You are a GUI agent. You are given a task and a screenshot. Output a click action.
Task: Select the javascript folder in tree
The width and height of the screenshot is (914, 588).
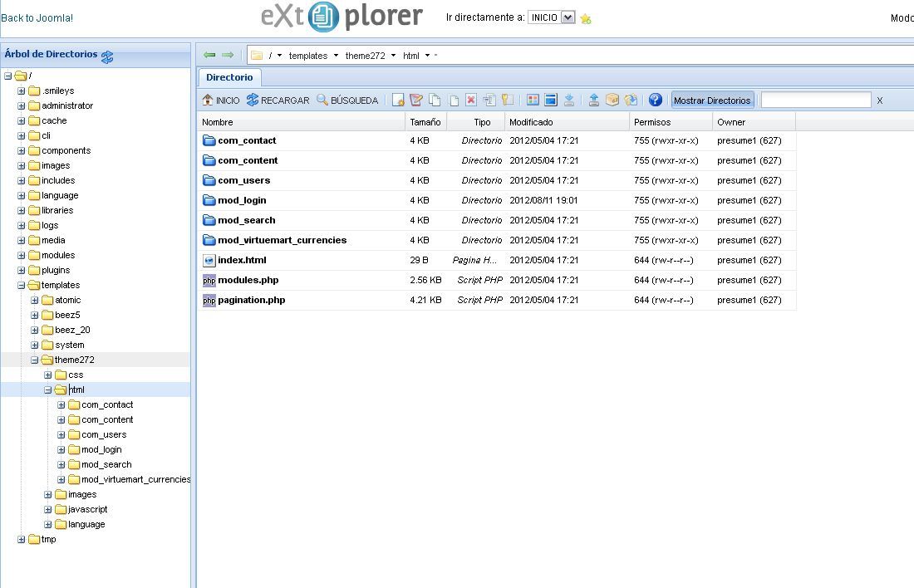click(87, 509)
